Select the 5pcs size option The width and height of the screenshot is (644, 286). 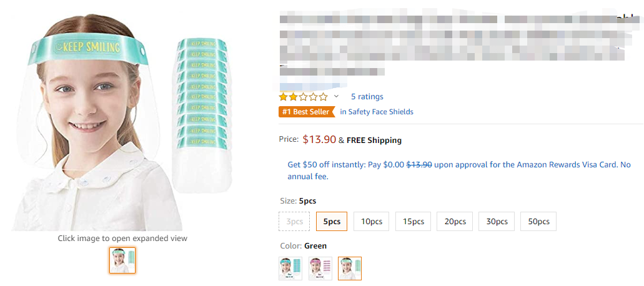point(332,222)
